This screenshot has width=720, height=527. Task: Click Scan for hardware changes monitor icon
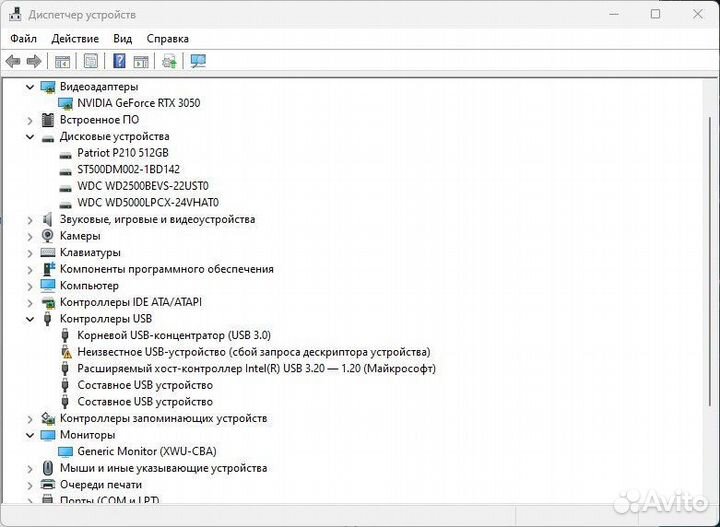coord(198,61)
